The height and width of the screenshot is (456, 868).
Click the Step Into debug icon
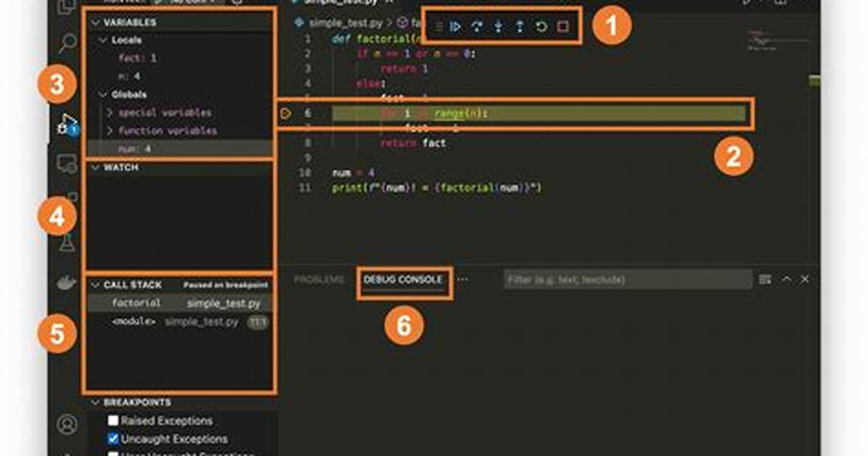coord(498,26)
